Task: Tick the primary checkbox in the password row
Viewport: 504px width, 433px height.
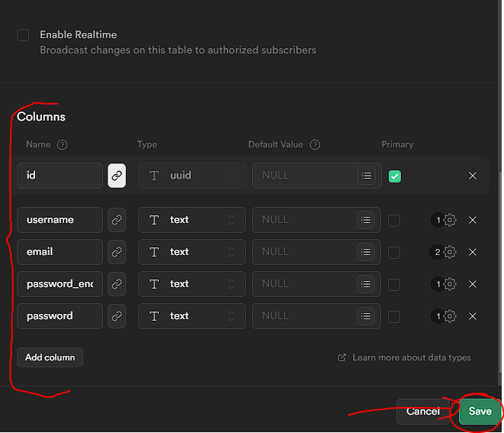Action: tap(394, 317)
